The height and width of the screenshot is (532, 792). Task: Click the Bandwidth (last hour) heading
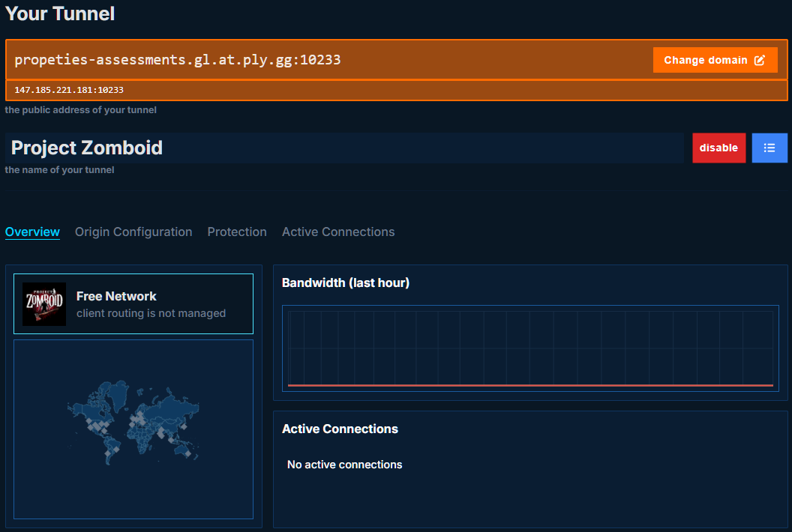pyautogui.click(x=346, y=282)
